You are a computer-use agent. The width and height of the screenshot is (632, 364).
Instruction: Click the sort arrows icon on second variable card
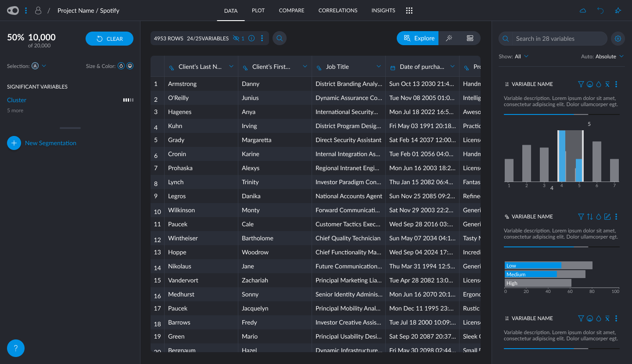[590, 217]
